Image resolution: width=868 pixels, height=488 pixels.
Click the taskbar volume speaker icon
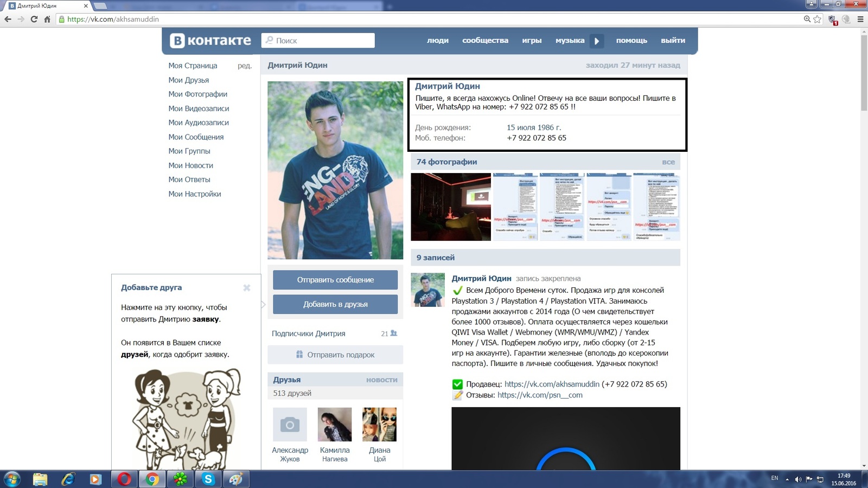[798, 479]
